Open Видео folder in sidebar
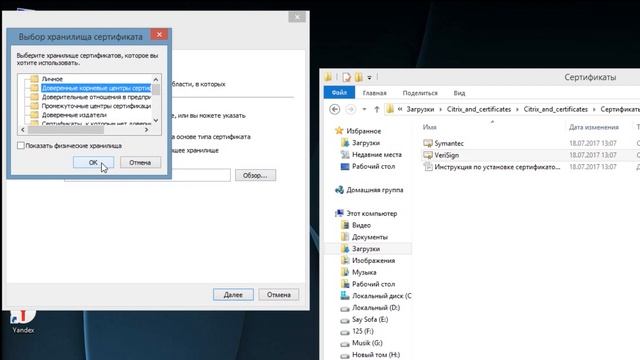The width and height of the screenshot is (640, 360). point(361,225)
